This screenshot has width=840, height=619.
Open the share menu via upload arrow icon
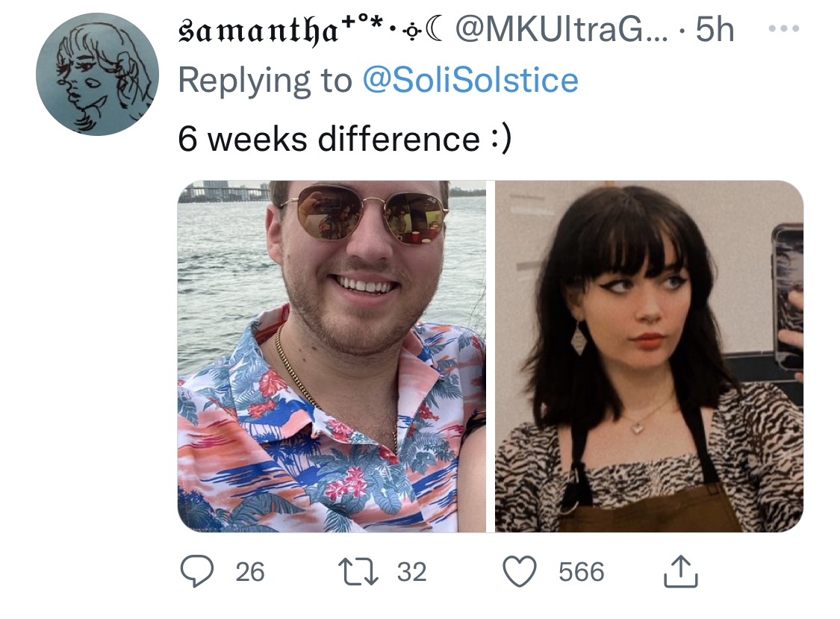click(680, 572)
